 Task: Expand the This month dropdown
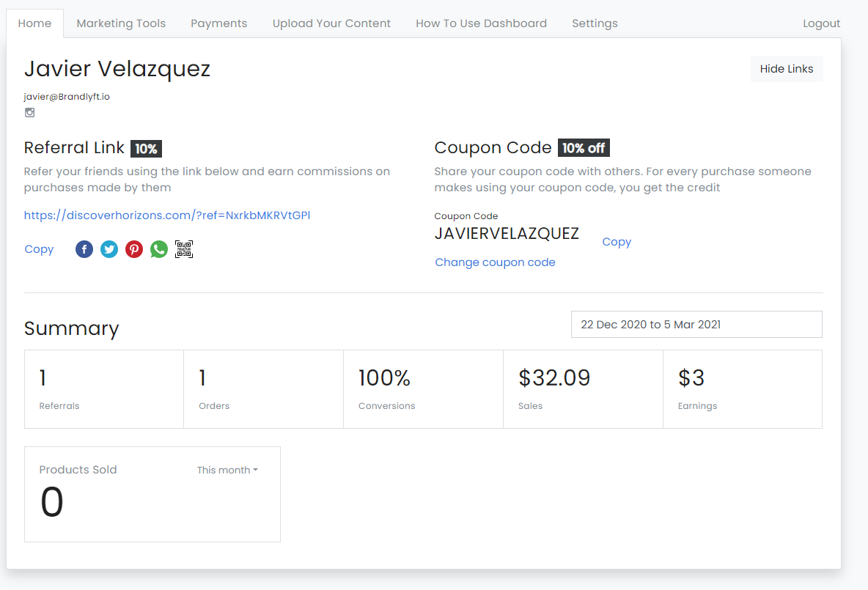227,470
